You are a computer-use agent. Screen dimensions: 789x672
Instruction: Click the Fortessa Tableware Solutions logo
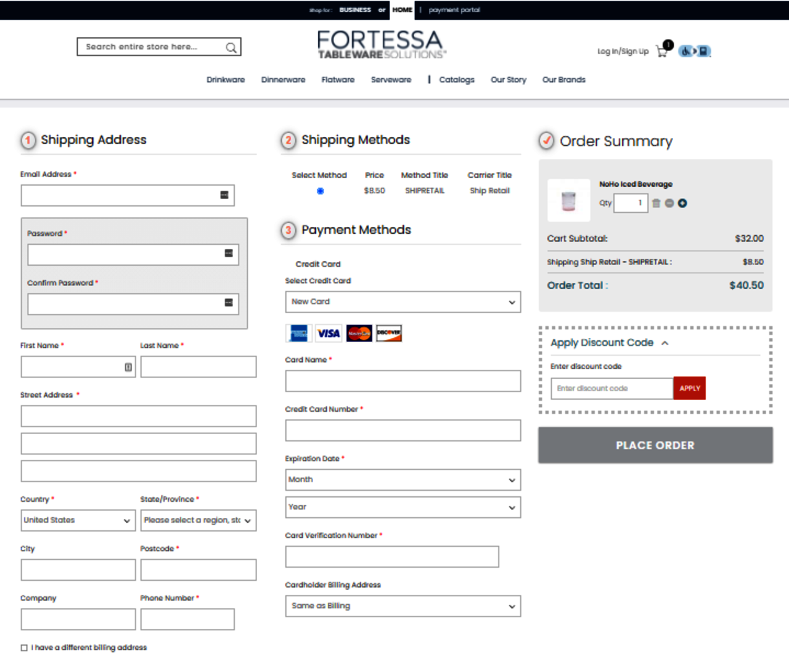380,45
